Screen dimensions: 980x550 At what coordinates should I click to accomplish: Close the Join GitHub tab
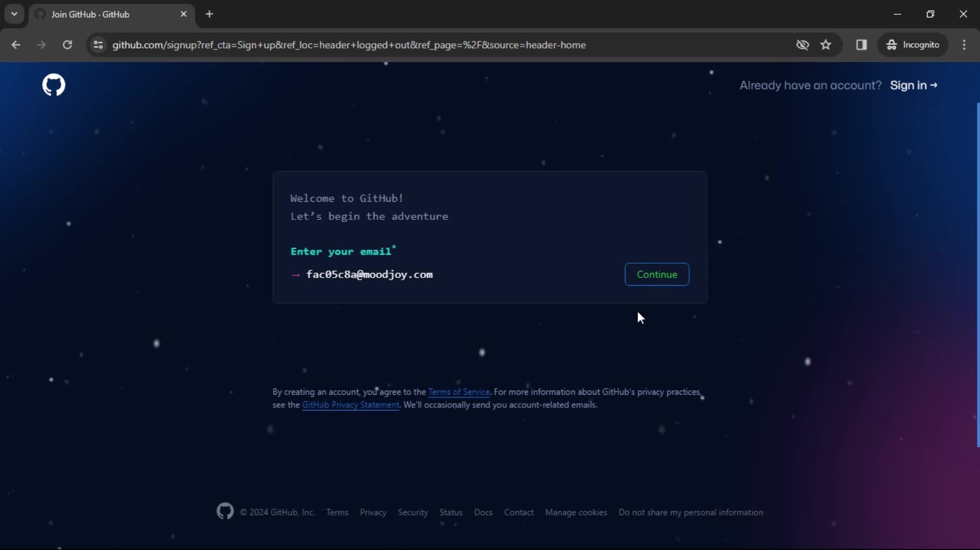click(x=184, y=14)
